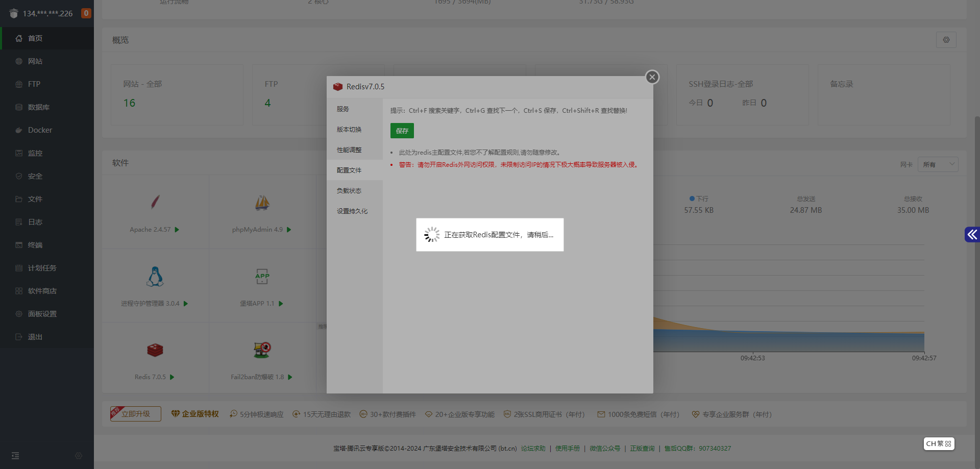Image resolution: width=980 pixels, height=469 pixels.
Task: Open the 微信公众号 footer link
Action: point(605,449)
